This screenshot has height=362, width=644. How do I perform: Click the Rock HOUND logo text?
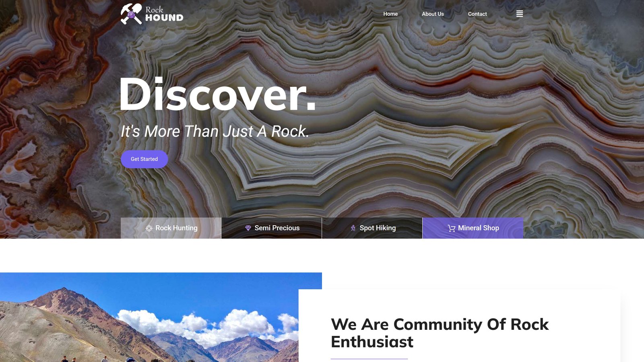[164, 14]
